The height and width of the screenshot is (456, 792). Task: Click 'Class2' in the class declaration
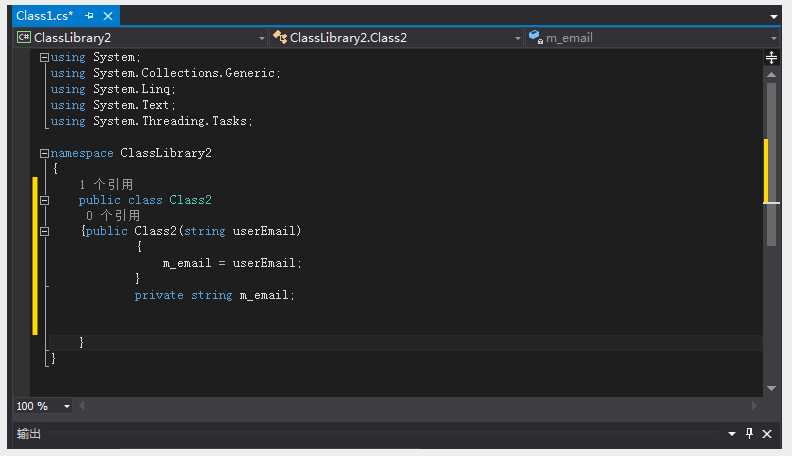coord(190,200)
